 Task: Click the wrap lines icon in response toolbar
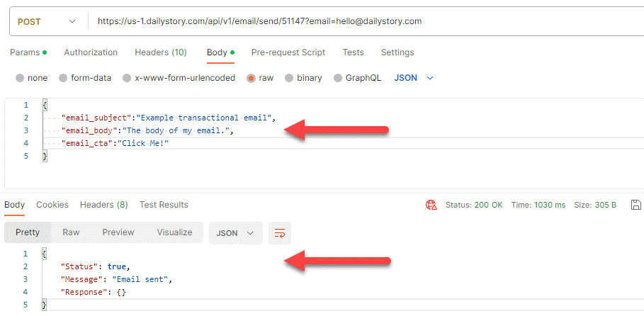point(280,233)
